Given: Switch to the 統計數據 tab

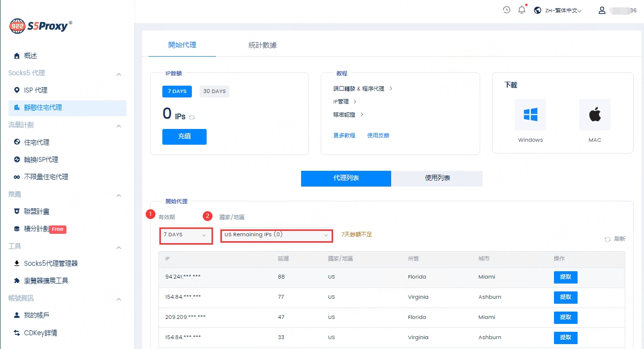Looking at the screenshot, I should 262,45.
